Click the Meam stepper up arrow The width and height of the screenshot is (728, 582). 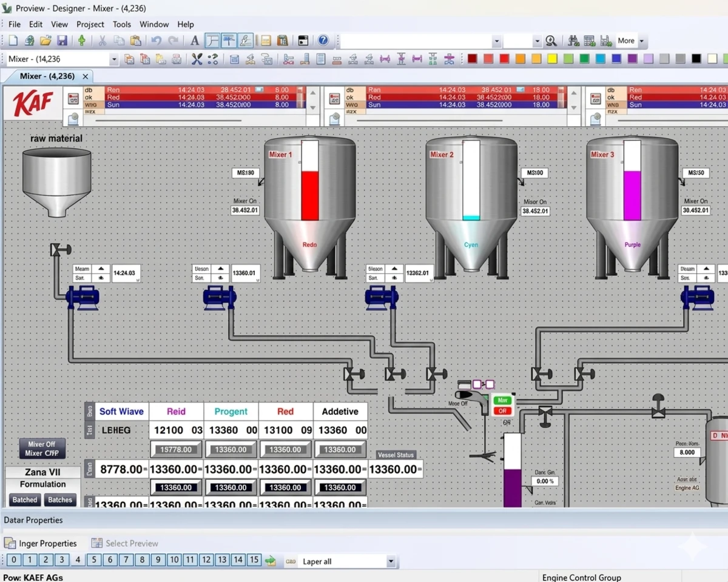coord(101,269)
